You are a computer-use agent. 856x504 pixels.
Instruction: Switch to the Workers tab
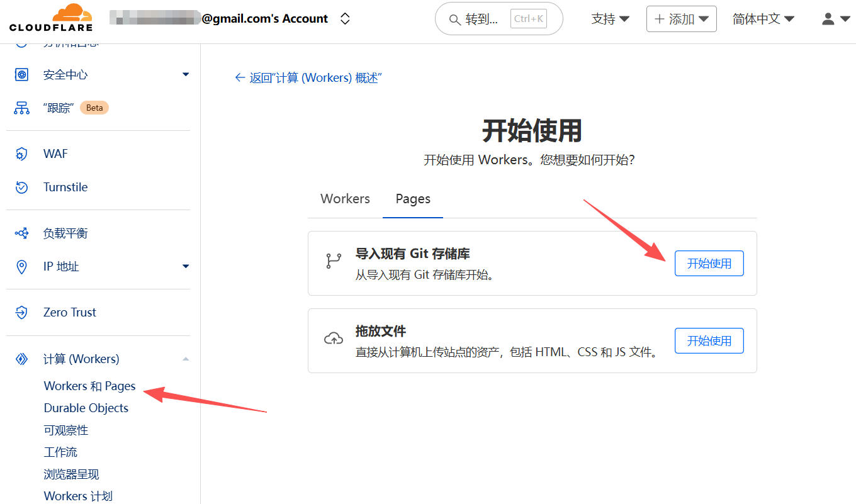(345, 199)
